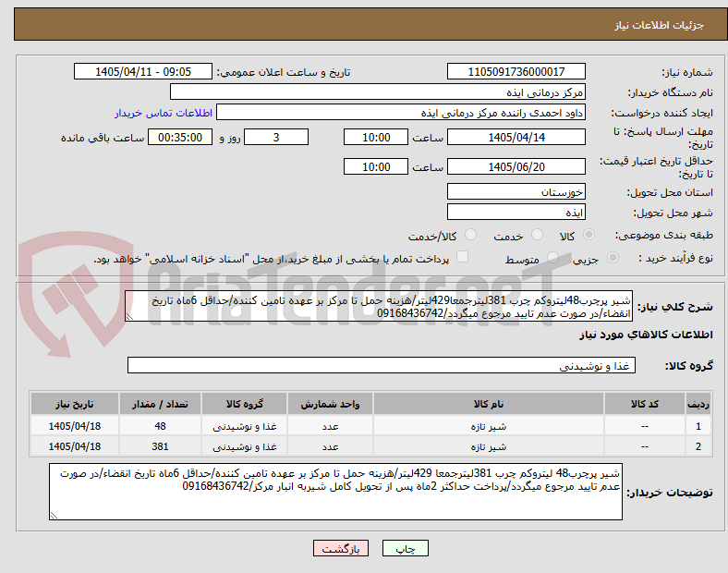728x573 pixels.
Task: Click the deadline hour field beside 1405/04/14
Action: click(x=376, y=137)
